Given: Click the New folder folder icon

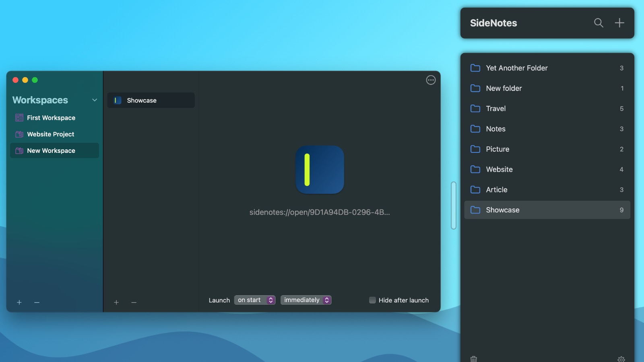Looking at the screenshot, I should [x=475, y=88].
